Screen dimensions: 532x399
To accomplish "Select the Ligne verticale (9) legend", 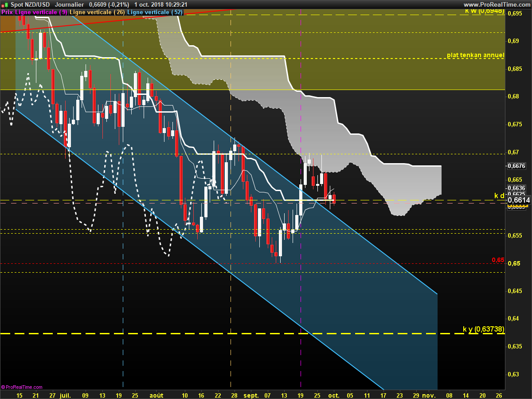I will coord(42,12).
